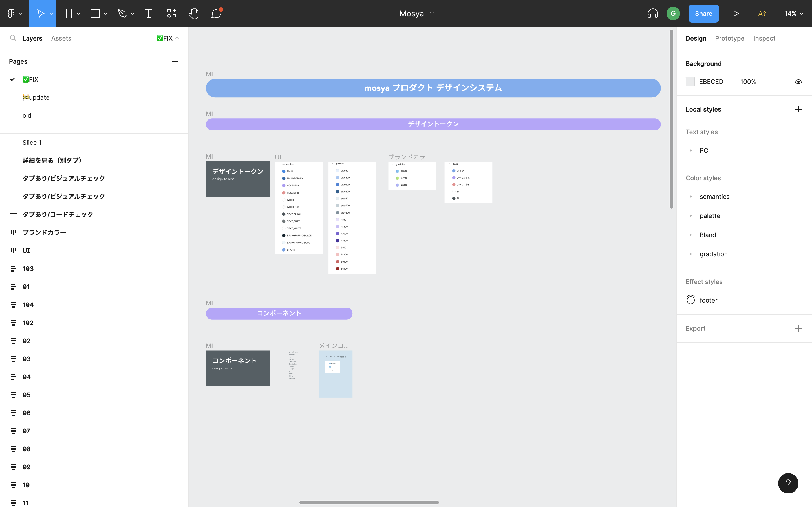Viewport: 812px width, 507px height.
Task: Click the EBECED background color swatch
Action: click(x=690, y=82)
